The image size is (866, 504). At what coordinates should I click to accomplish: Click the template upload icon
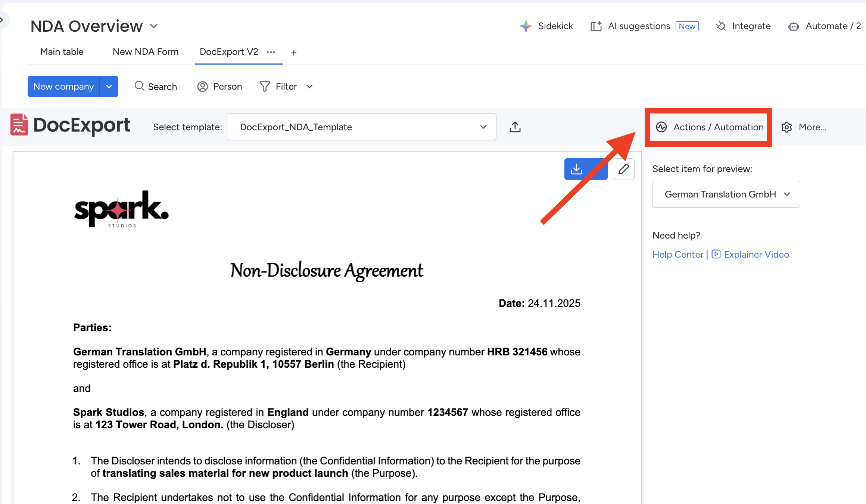(x=515, y=127)
